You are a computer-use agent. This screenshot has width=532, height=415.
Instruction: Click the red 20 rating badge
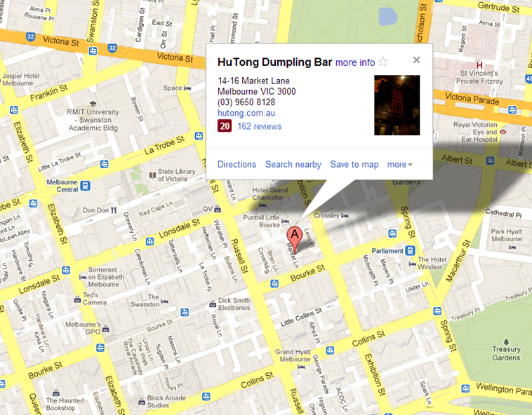[x=225, y=126]
